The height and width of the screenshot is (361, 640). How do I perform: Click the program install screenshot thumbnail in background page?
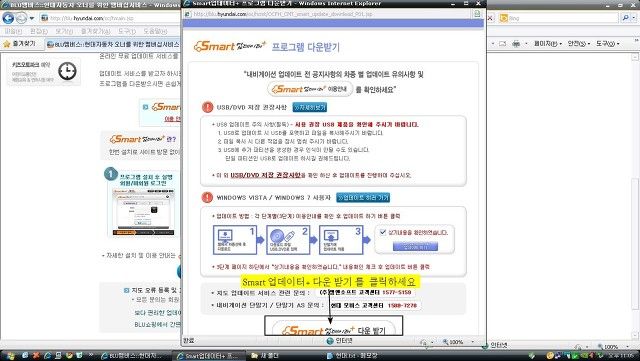[x=143, y=212]
